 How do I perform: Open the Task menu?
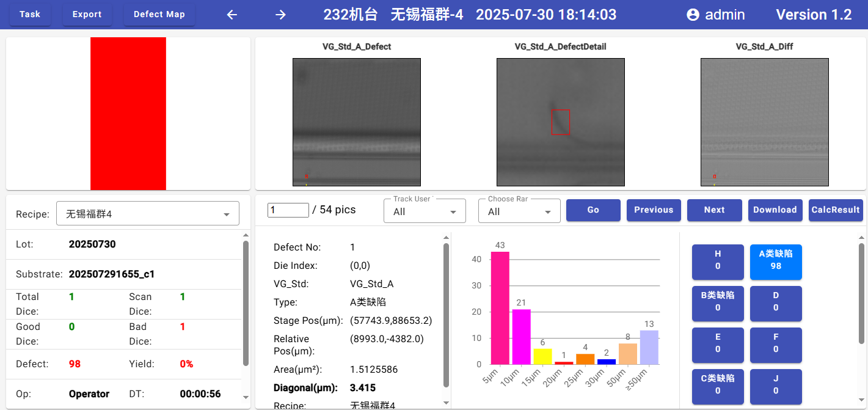point(30,15)
